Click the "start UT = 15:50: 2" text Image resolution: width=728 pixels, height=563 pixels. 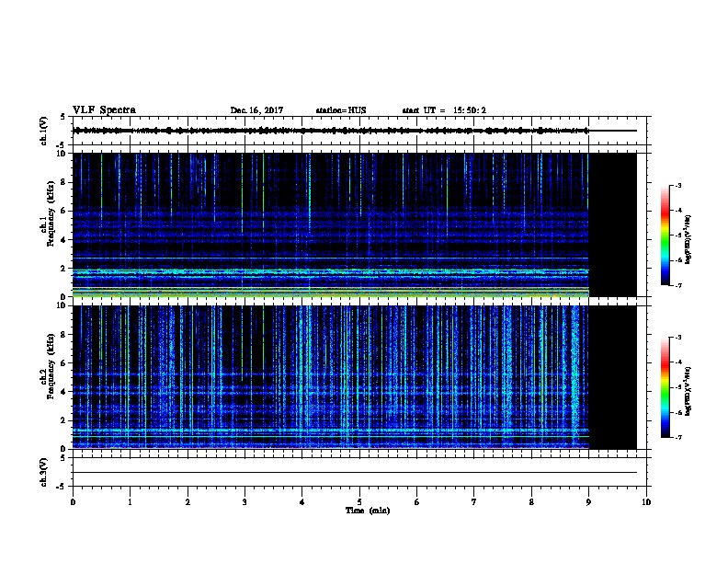(x=444, y=110)
